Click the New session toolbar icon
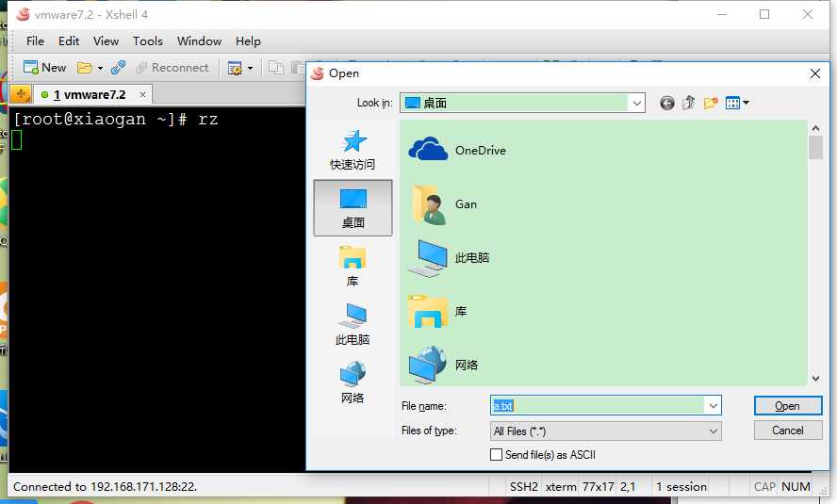Viewport: 837px width, 504px height. pyautogui.click(x=44, y=68)
